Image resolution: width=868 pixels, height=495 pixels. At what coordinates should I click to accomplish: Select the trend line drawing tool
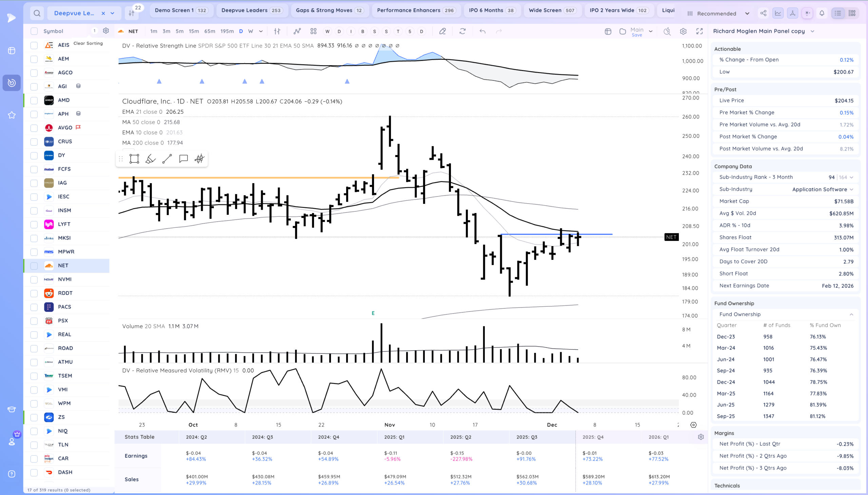click(x=167, y=159)
